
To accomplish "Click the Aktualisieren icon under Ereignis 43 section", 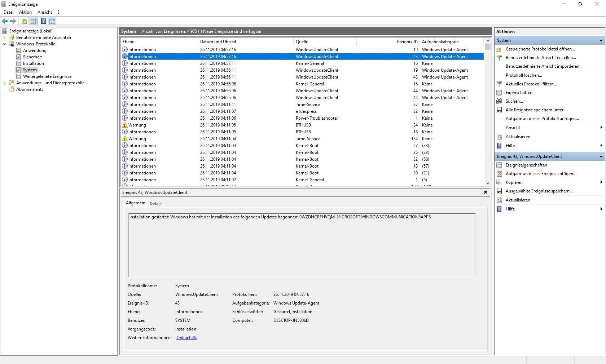I will click(x=499, y=200).
